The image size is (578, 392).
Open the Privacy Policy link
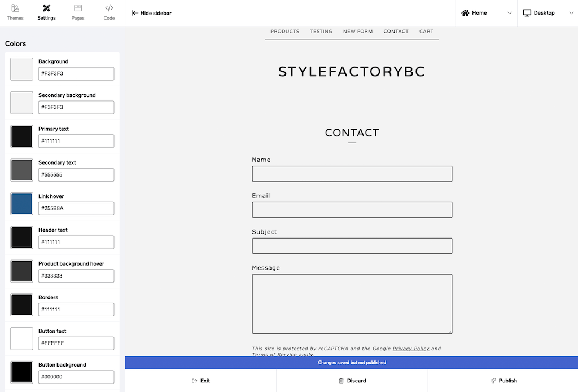411,349
